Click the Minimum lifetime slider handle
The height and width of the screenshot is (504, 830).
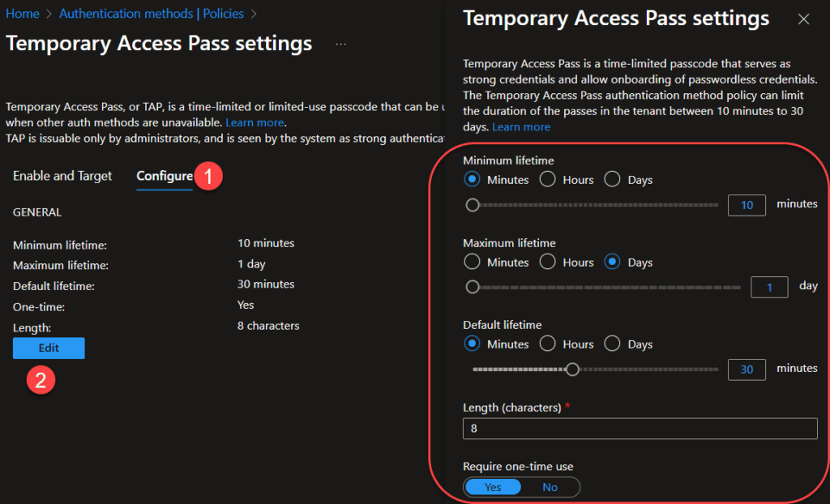click(x=473, y=205)
